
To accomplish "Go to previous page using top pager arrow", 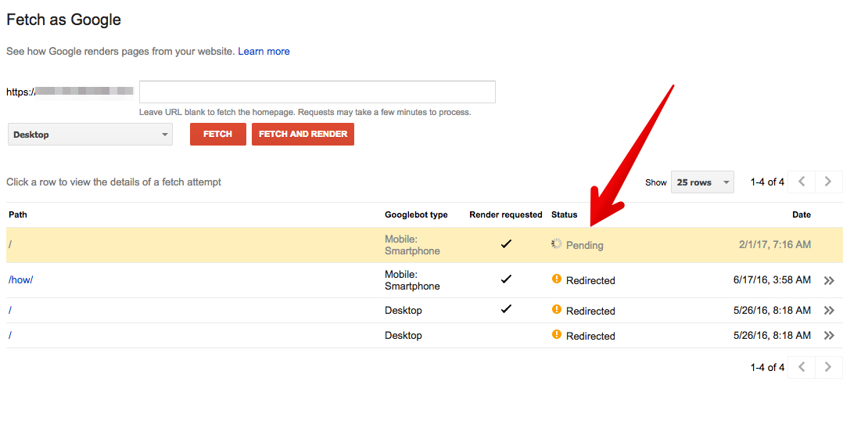I will coord(801,182).
